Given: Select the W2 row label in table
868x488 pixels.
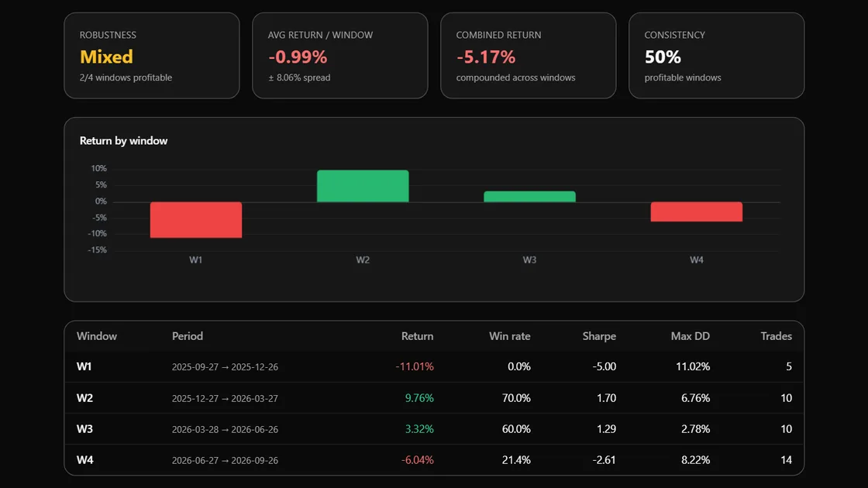Looking at the screenshot, I should (x=84, y=398).
